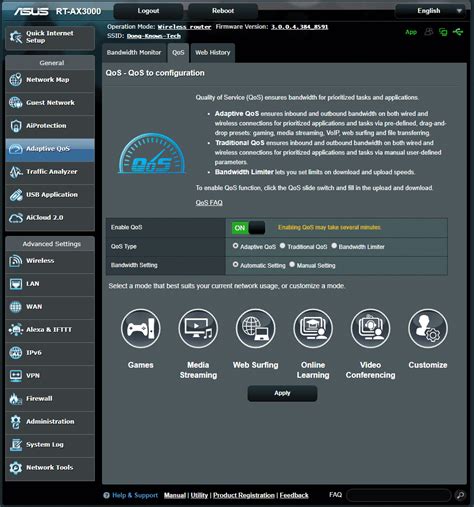This screenshot has width=474, height=507.
Task: Open the English language dropdown
Action: click(x=430, y=11)
